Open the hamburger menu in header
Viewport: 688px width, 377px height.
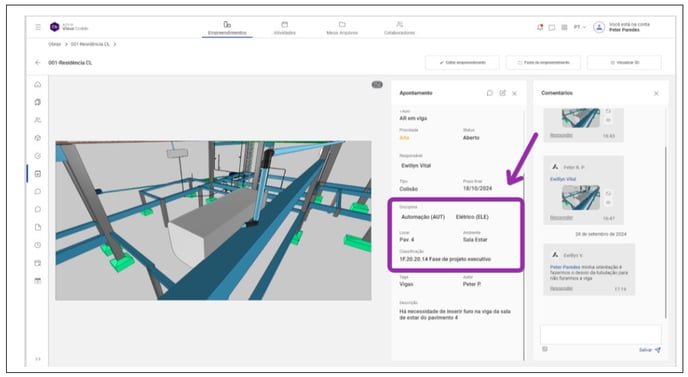[38, 27]
